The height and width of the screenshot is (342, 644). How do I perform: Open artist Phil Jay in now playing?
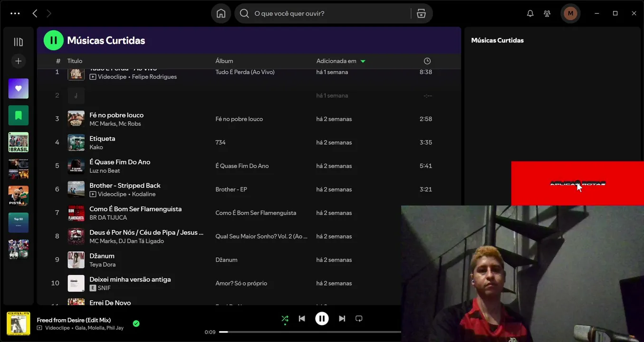(115, 328)
